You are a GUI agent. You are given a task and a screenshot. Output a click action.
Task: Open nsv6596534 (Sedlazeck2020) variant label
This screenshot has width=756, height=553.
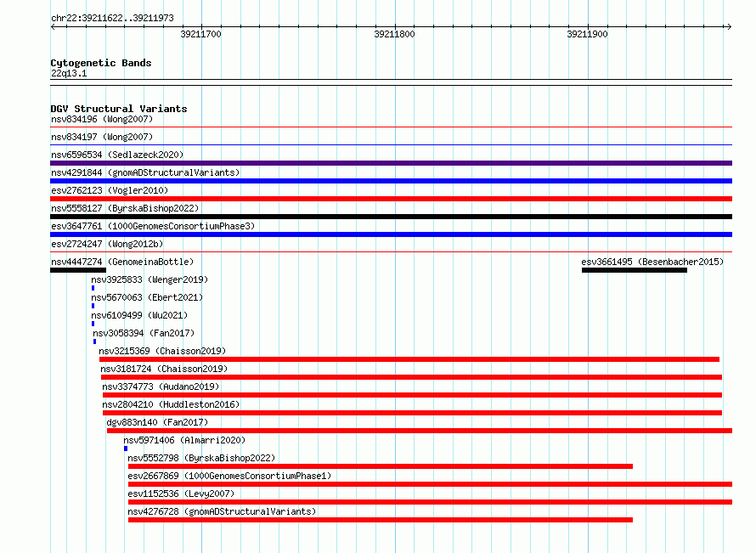tap(117, 155)
